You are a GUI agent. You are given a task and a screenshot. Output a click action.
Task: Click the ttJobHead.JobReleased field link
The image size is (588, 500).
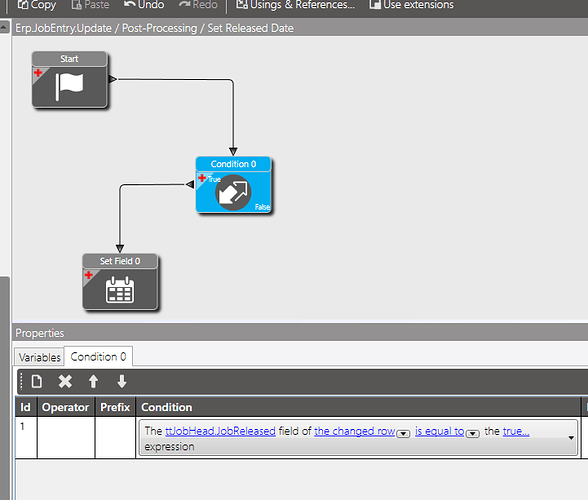click(220, 431)
